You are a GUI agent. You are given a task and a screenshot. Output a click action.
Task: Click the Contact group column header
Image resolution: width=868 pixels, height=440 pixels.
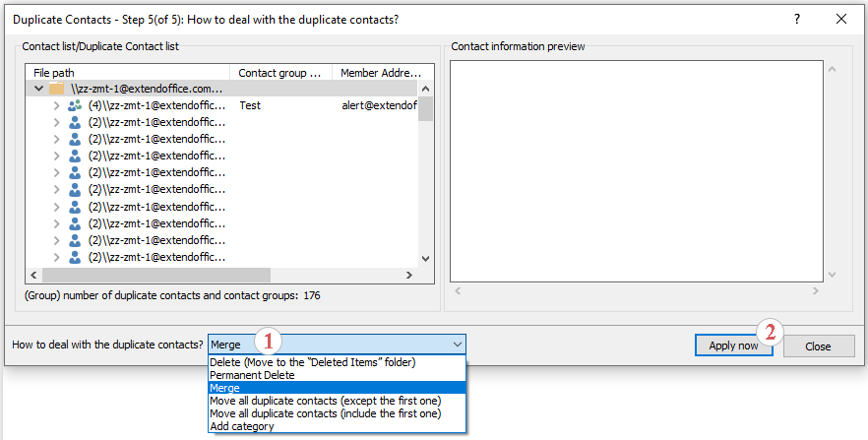[x=280, y=73]
